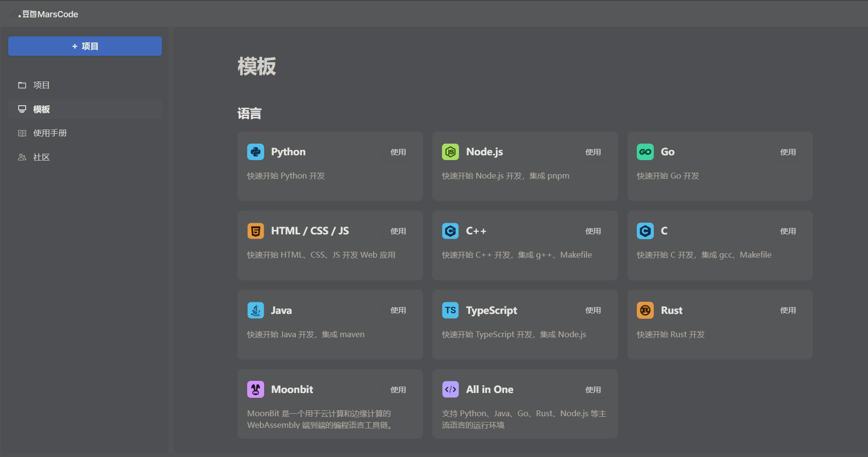Screen dimensions: 868x457
Task: Click the All in One code icon
Action: click(x=450, y=389)
